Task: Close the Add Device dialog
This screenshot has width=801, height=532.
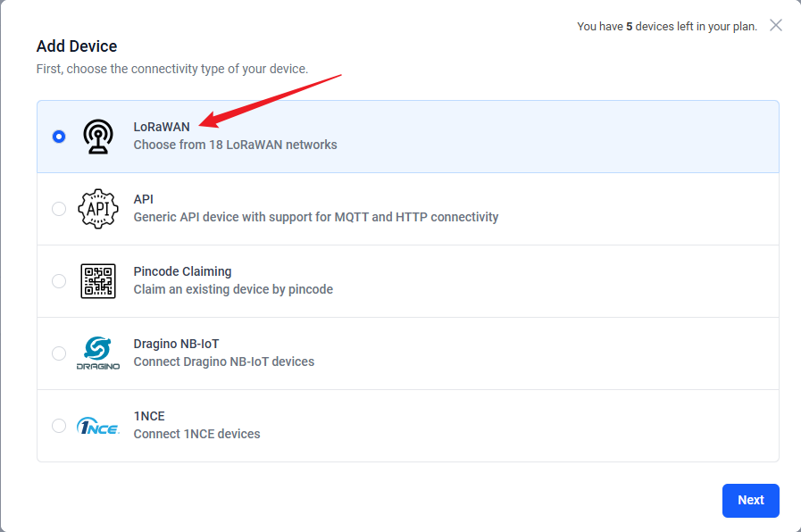Action: (x=775, y=25)
